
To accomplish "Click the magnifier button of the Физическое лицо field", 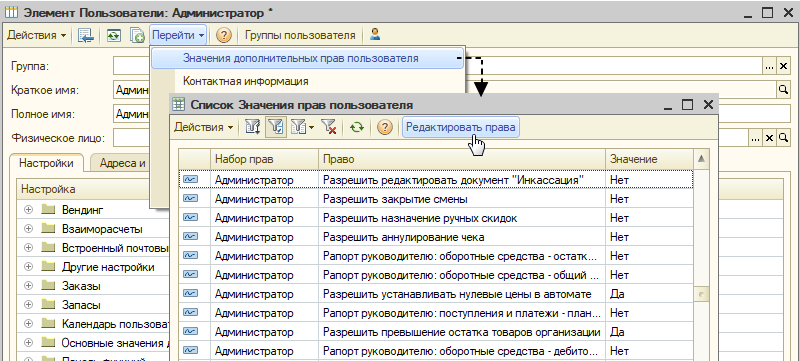I will tap(783, 138).
